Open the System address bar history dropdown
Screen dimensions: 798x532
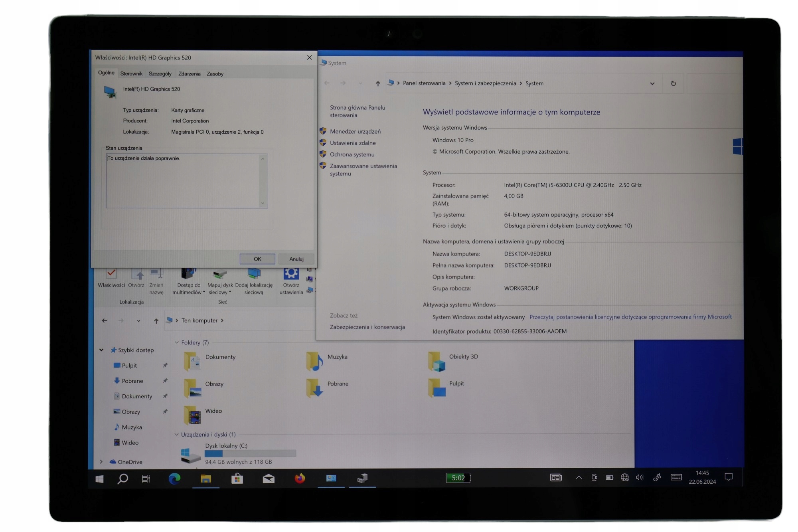coord(652,83)
